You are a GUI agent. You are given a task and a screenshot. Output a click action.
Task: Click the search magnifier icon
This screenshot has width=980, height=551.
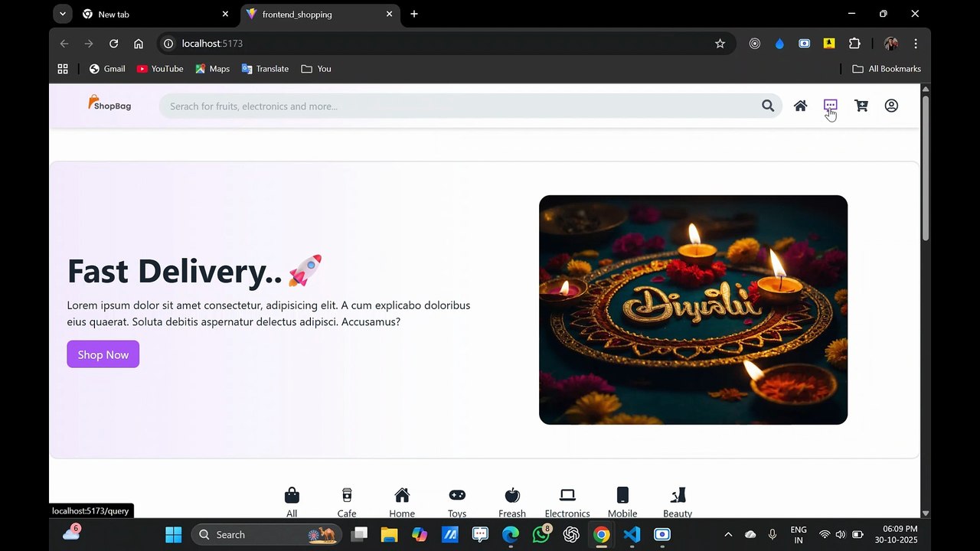pos(768,106)
